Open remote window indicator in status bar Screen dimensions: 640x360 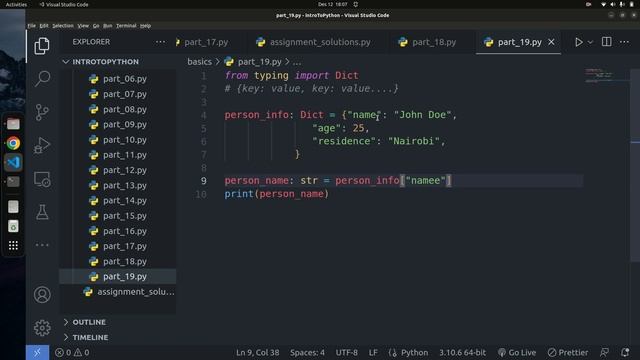coord(37,353)
